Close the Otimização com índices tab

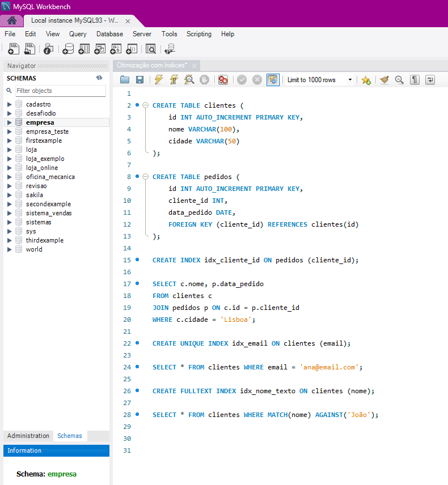click(194, 66)
